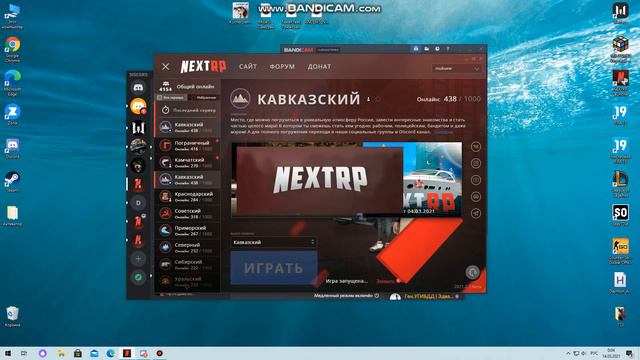Screen dimensions: 640x360
Task: Open Microsoft Store from the taskbar
Action: tap(78, 353)
